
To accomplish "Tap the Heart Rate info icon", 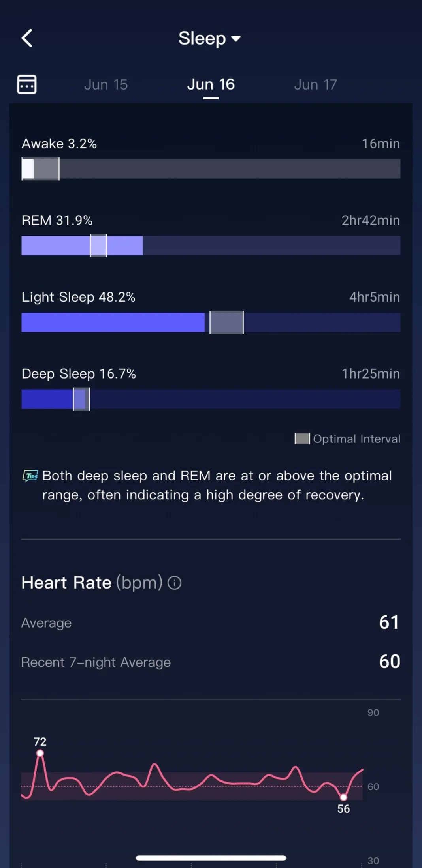I will click(174, 583).
